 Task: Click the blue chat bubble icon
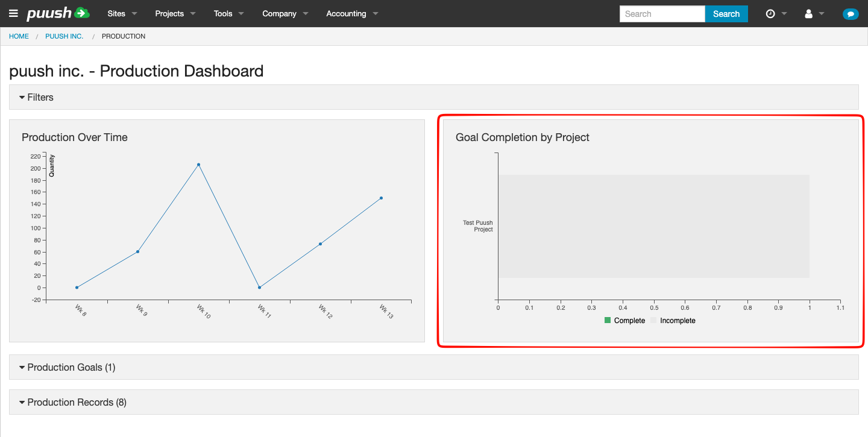click(x=851, y=13)
